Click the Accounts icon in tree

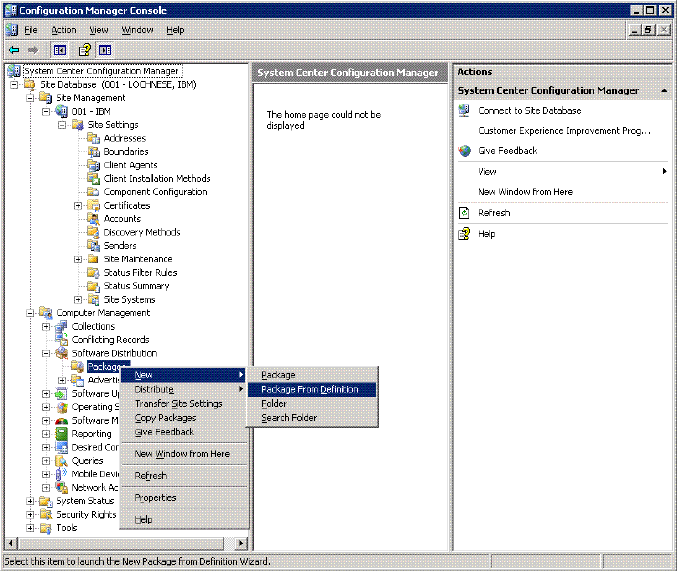click(93, 219)
